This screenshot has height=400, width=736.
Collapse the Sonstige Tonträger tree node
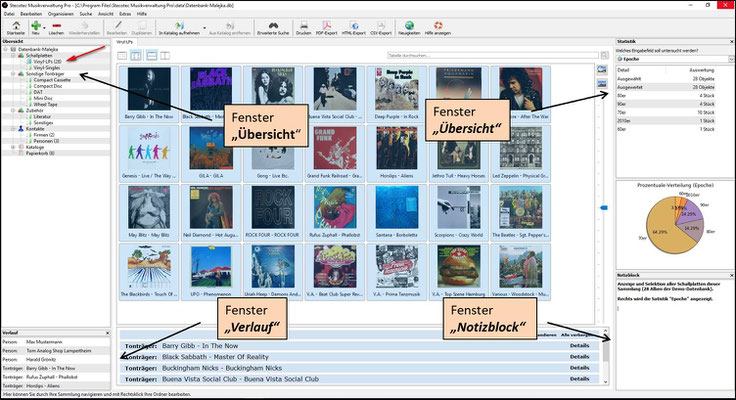pos(13,74)
